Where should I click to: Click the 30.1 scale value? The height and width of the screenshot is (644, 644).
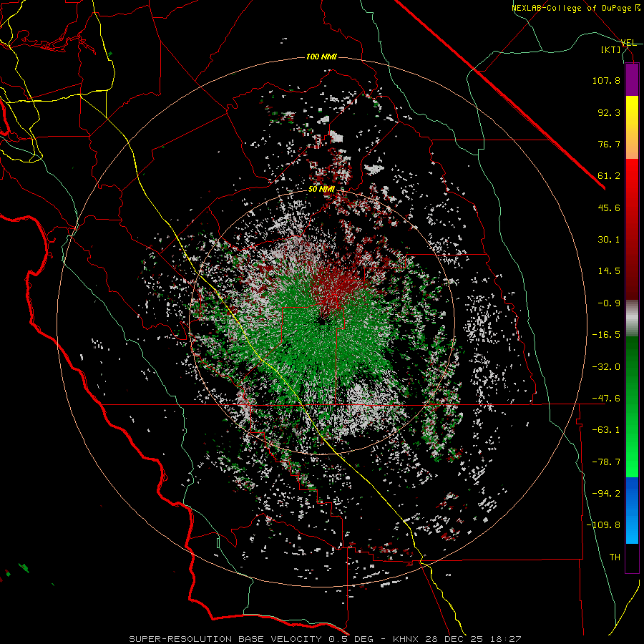[609, 240]
